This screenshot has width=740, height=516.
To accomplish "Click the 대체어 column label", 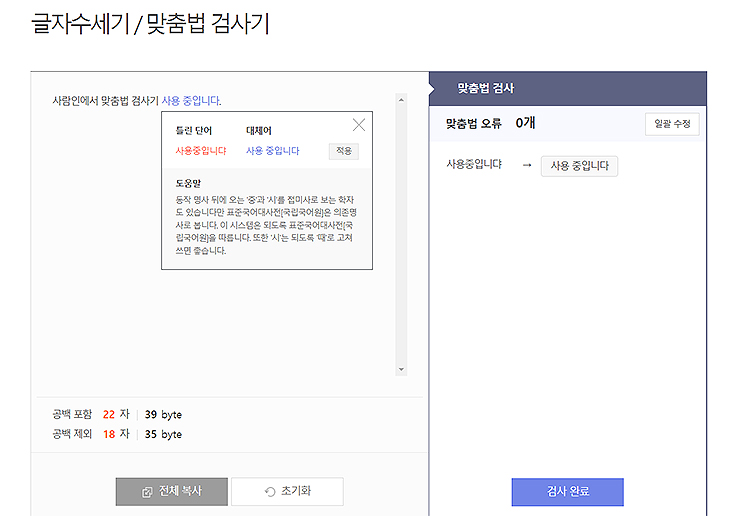I will [259, 130].
